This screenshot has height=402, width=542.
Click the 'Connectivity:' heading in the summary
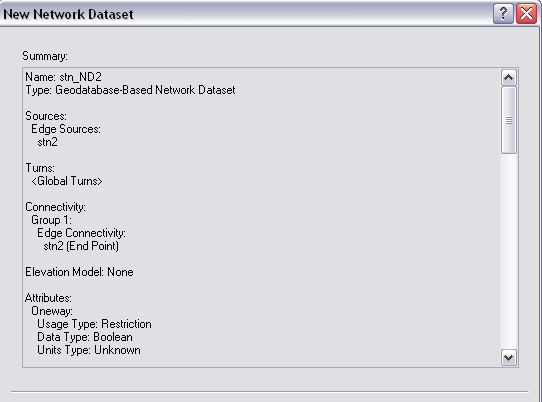55,207
